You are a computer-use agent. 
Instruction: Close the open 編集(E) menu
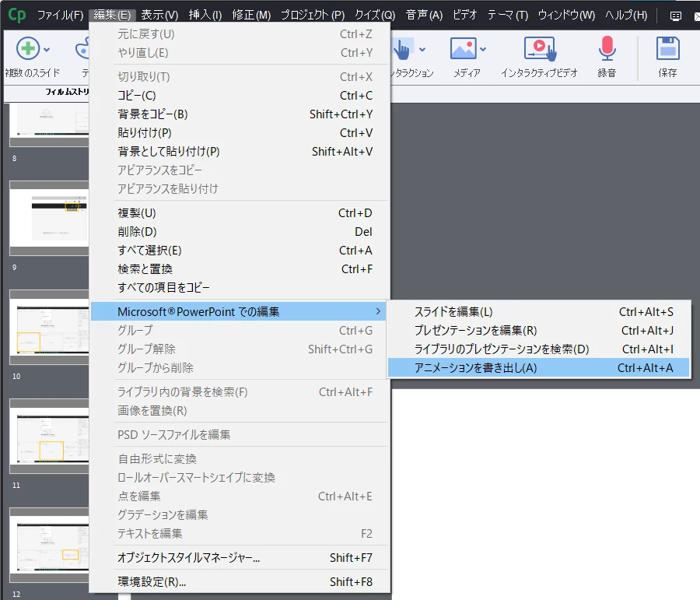112,16
